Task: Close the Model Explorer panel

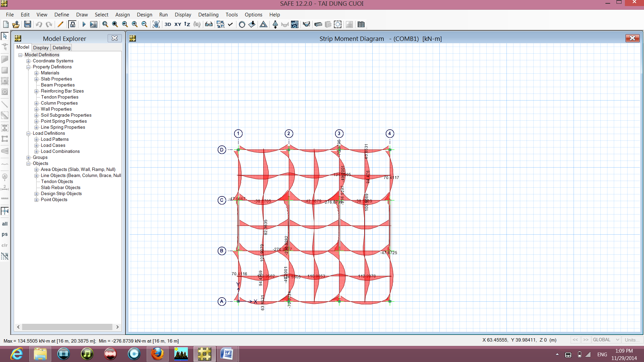Action: coord(115,38)
